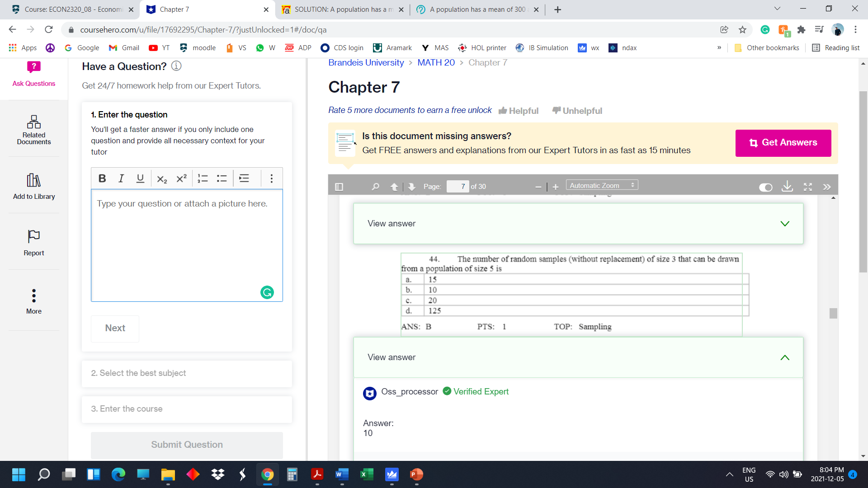Image resolution: width=868 pixels, height=488 pixels.
Task: Apply superscript formatting
Action: click(181, 178)
